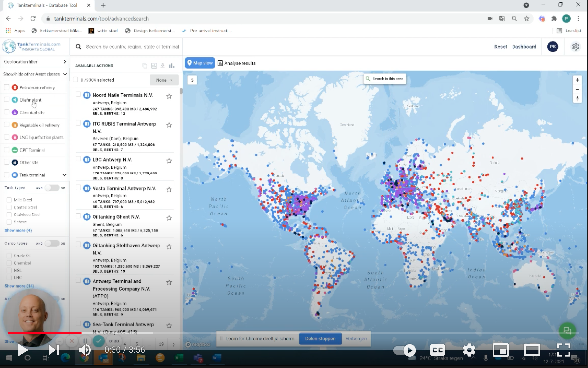Open the green chat widget icon
The image size is (588, 368).
[x=567, y=330]
